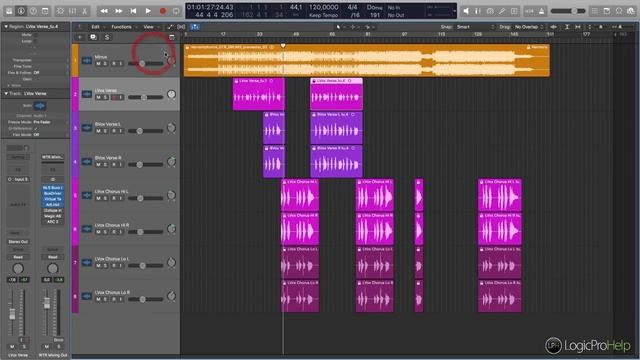Viewport: 640px width, 360px height.
Task: Expand the More section in region inspector
Action: pyautogui.click(x=10, y=85)
